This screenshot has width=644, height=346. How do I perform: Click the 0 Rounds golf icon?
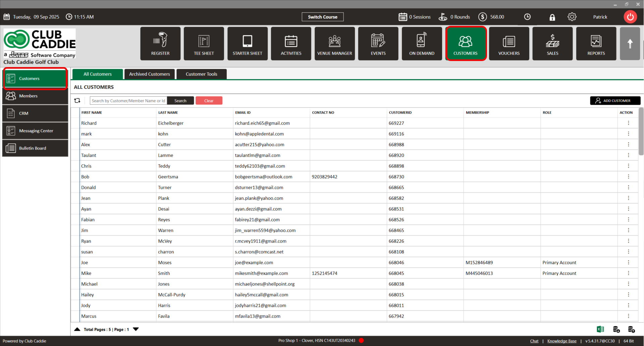[443, 17]
